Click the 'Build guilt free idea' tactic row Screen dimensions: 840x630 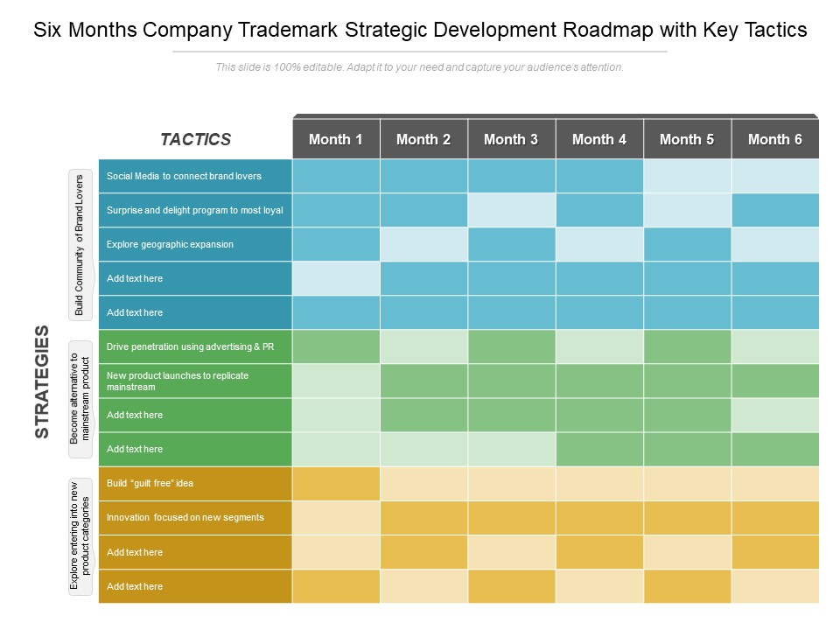(x=195, y=483)
